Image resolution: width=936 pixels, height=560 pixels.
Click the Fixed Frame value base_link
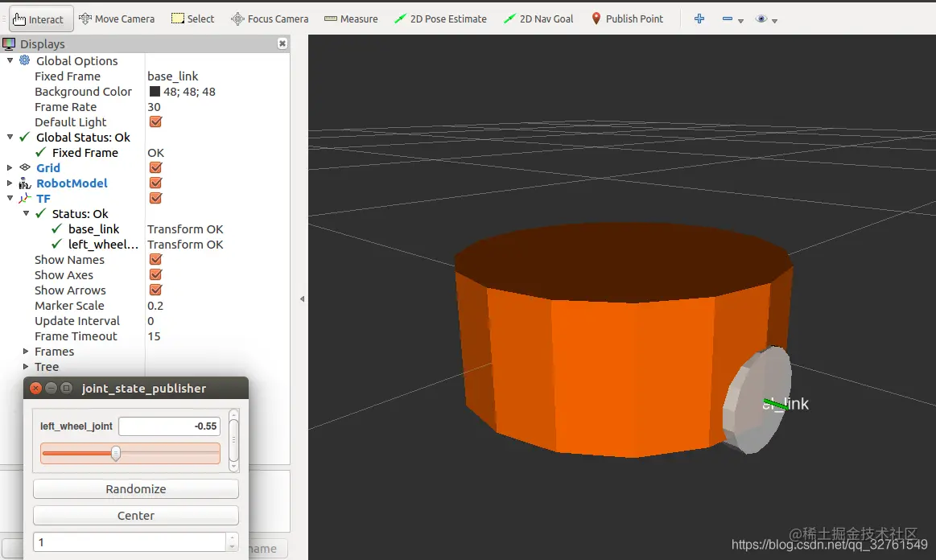pos(172,76)
